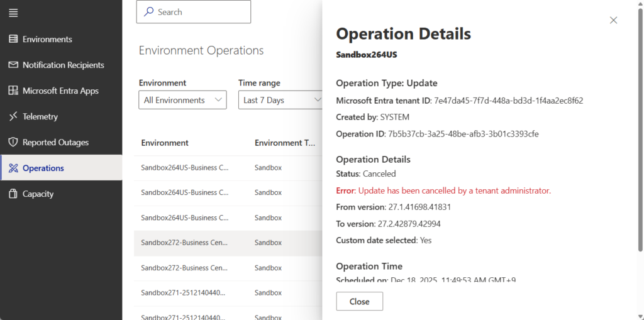
Task: Click the Telemetry icon in sidebar
Action: click(13, 116)
